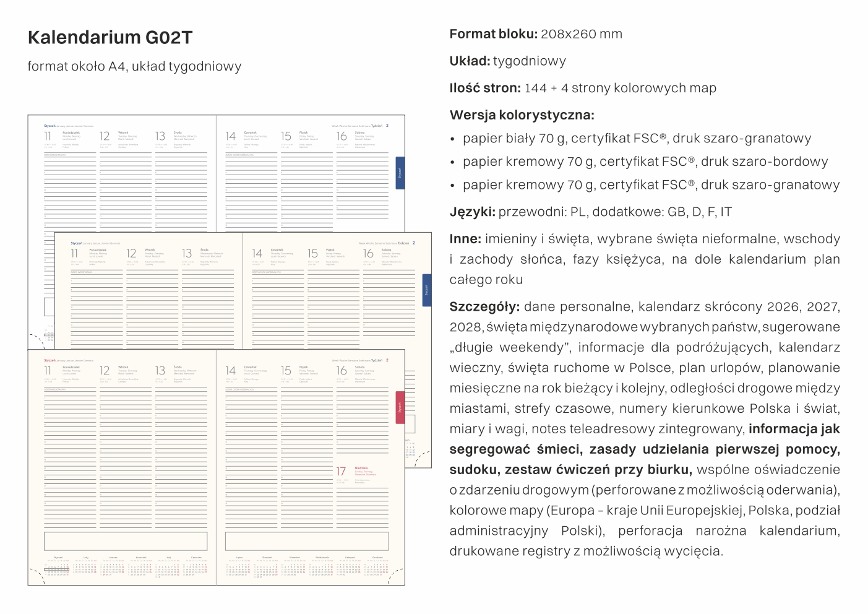Click the Format bloku label
868x614 pixels.
493,34
